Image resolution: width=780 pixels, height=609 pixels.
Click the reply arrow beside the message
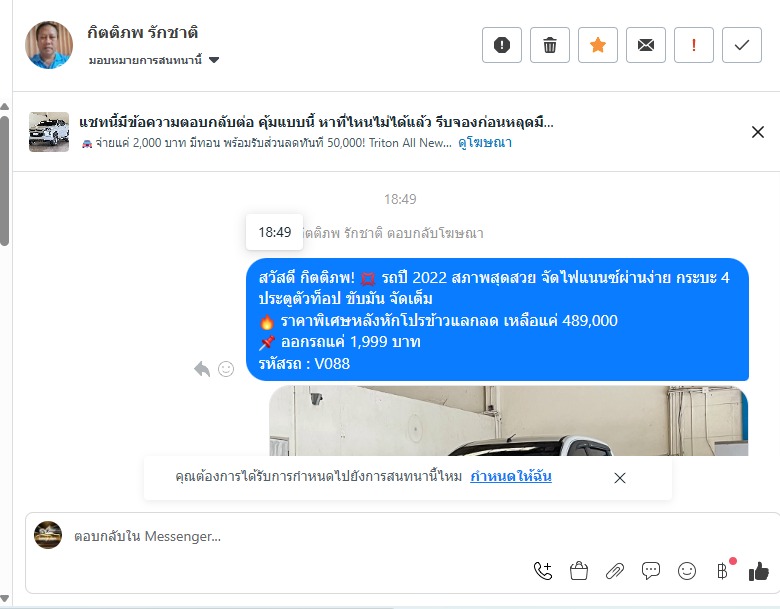pos(202,369)
